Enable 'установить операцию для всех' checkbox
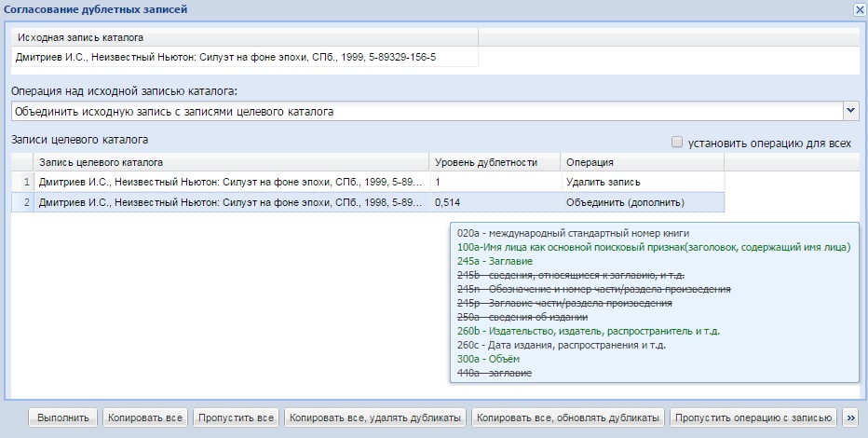This screenshot has width=868, height=438. 676,143
